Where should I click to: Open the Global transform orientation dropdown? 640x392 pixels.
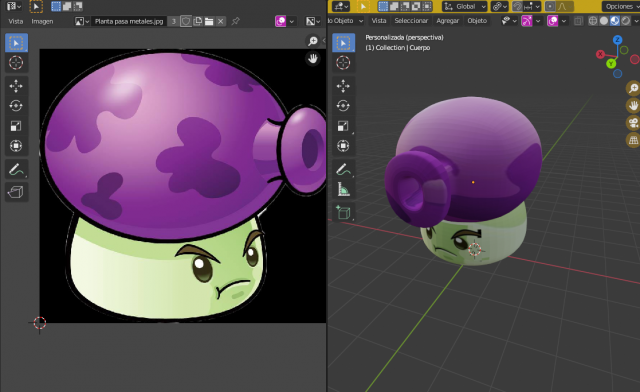click(x=465, y=6)
